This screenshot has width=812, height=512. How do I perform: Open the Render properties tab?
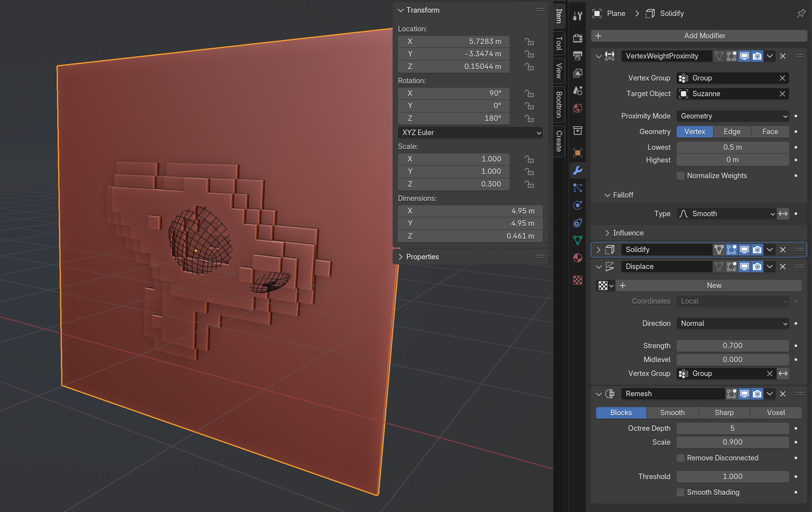coord(577,39)
